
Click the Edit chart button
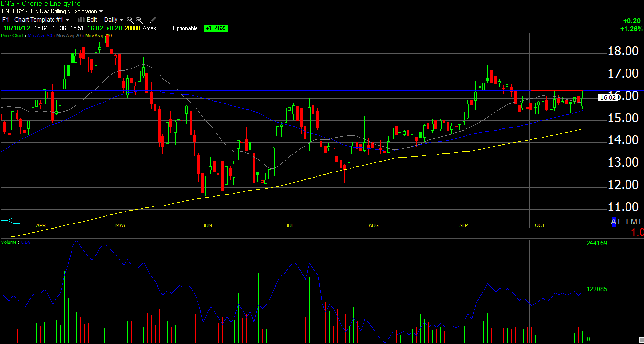pos(91,20)
